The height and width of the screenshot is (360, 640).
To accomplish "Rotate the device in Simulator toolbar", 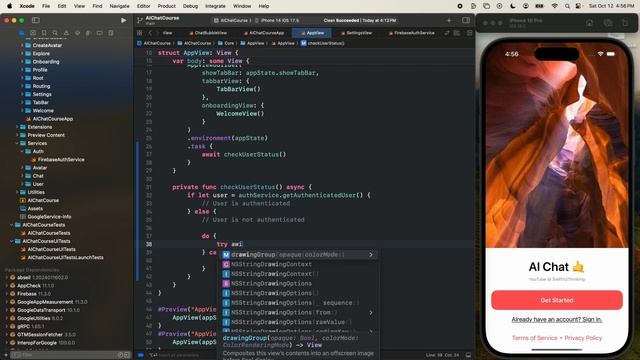I will [x=625, y=23].
